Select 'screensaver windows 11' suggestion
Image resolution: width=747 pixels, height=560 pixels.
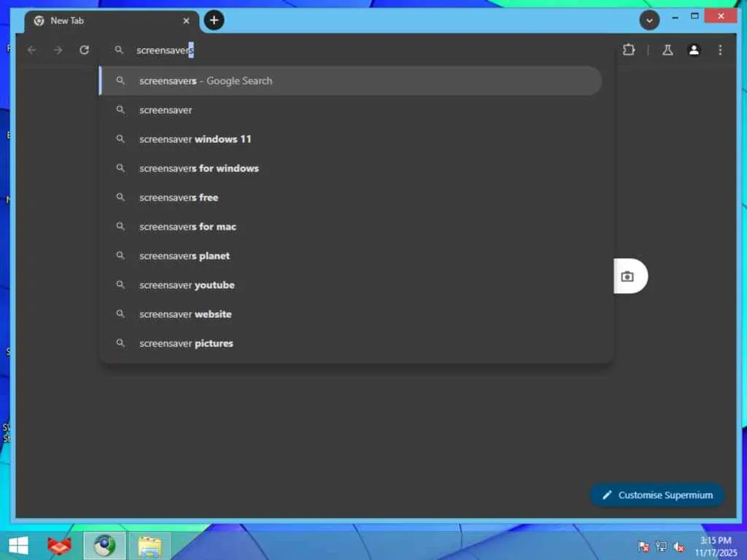[x=352, y=139]
